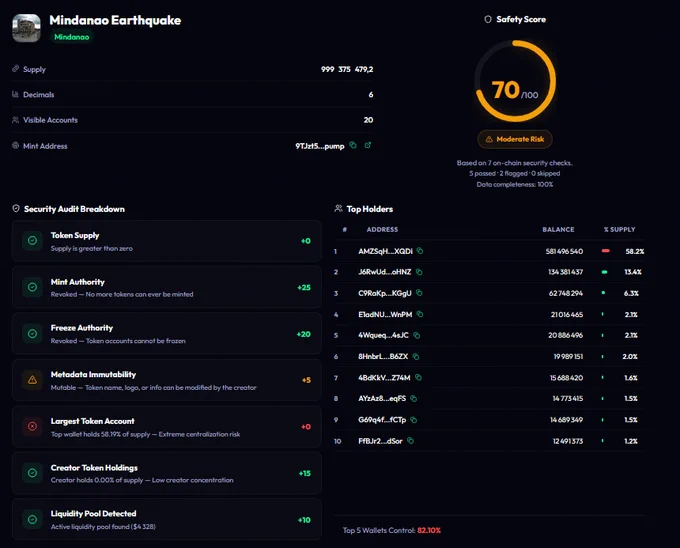The image size is (680, 548).
Task: Click mint address text 9TJzt5...pump
Action: point(320,146)
